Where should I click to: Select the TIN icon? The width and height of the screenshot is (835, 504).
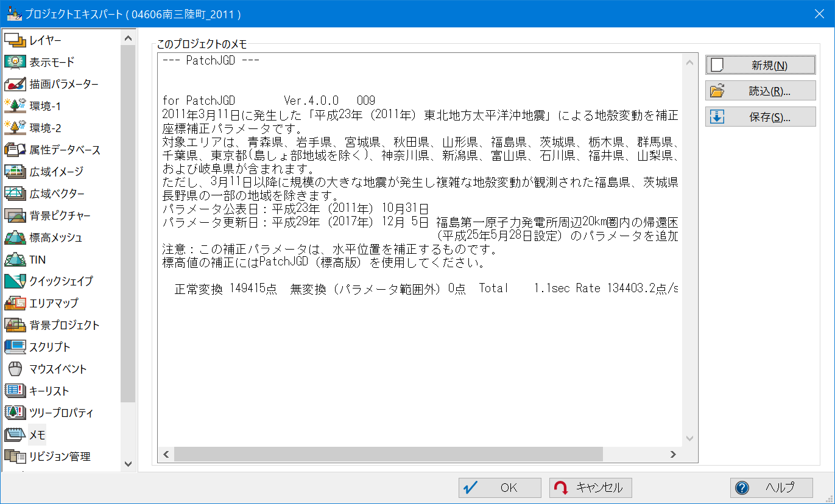point(15,259)
